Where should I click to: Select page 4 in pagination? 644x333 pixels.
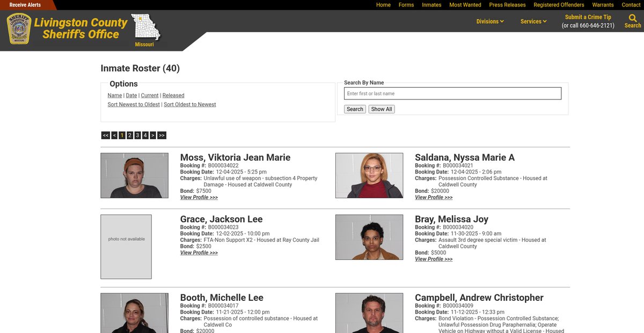145,135
